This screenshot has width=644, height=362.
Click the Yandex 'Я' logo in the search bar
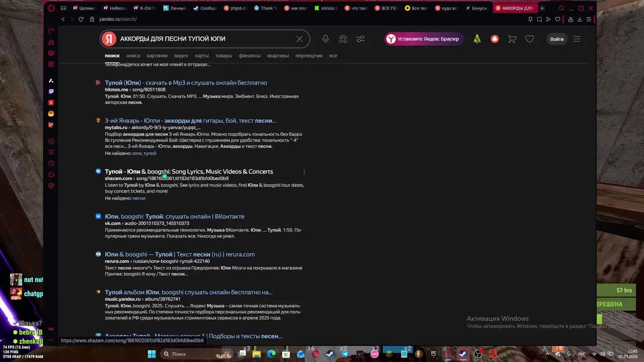pos(108,39)
